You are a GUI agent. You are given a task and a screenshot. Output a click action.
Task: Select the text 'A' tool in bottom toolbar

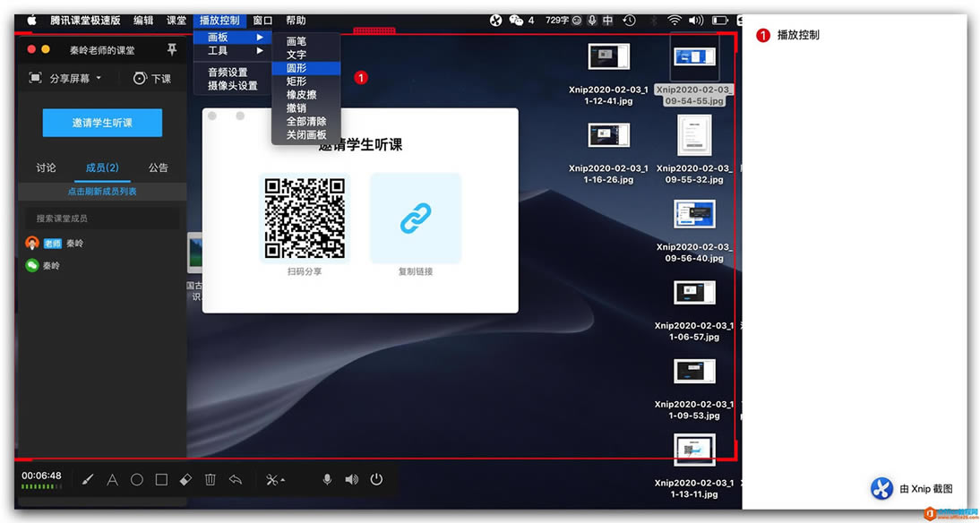coord(113,480)
